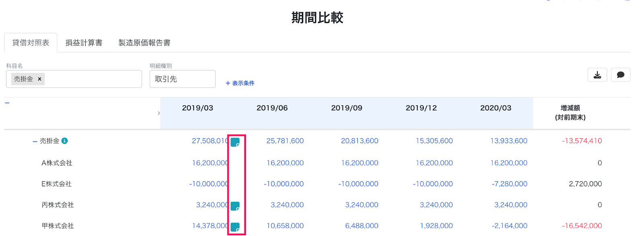The height and width of the screenshot is (236, 644).
Task: Open 甲株式会社 2019/12 value 1,928,000
Action: click(x=436, y=226)
